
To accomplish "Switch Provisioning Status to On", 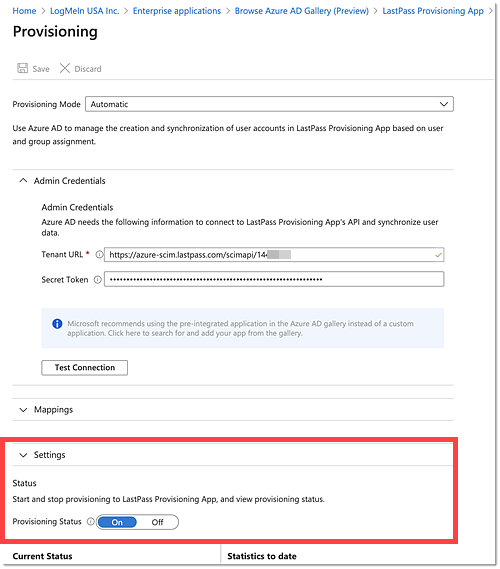I will tap(117, 522).
